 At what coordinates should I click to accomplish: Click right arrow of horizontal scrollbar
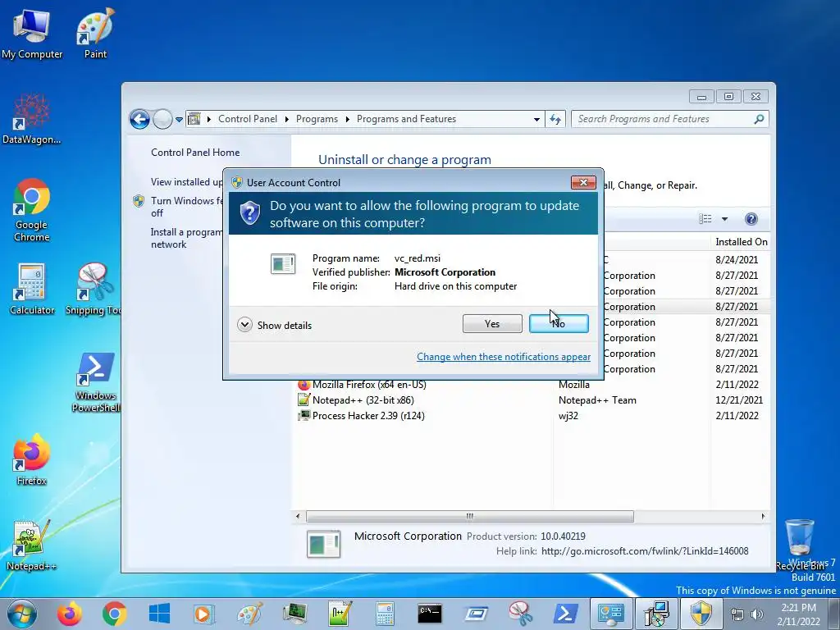(763, 517)
